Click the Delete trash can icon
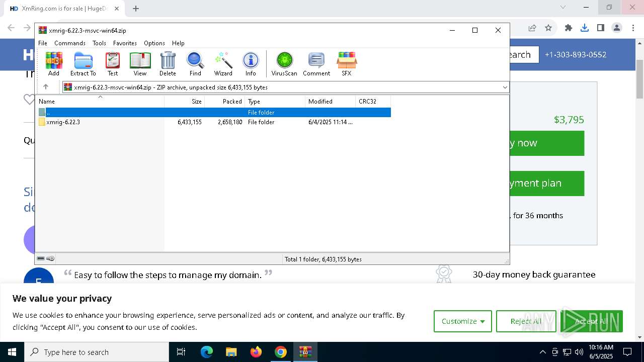The height and width of the screenshot is (362, 644). coord(168,64)
